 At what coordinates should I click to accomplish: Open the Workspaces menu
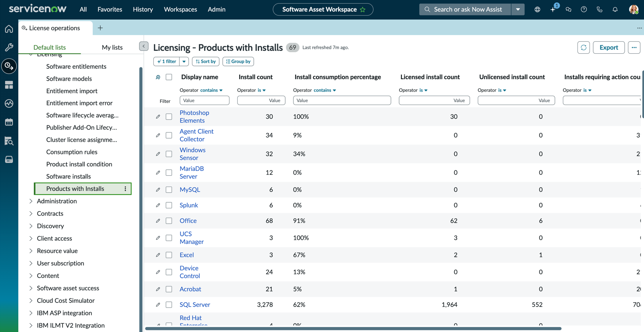180,9
